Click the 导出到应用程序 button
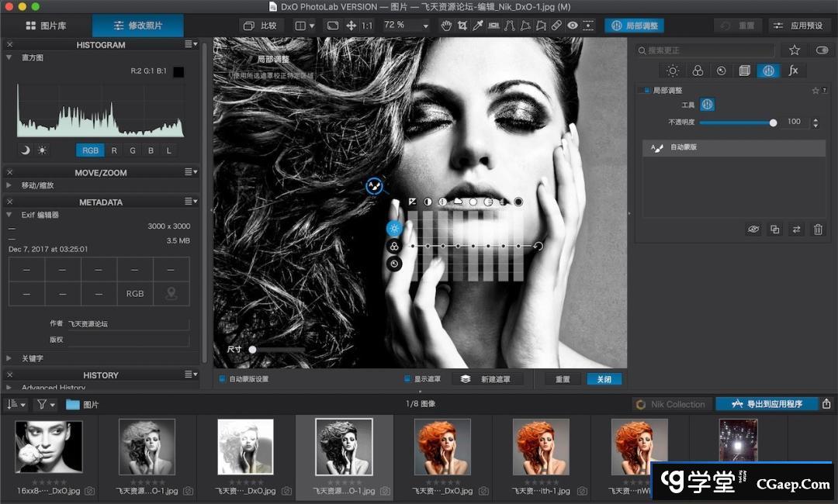838x504 pixels. click(768, 404)
